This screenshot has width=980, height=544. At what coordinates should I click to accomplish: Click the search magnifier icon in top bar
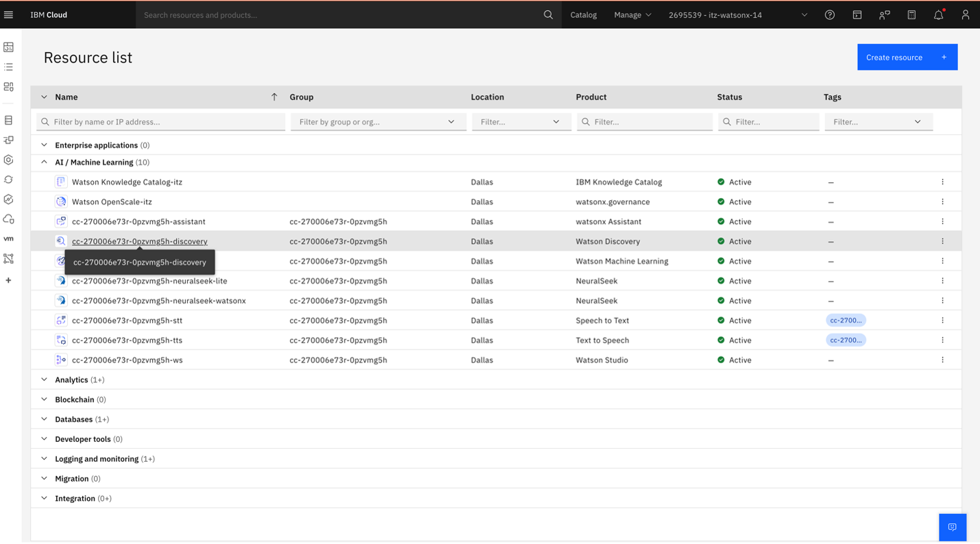click(x=548, y=14)
